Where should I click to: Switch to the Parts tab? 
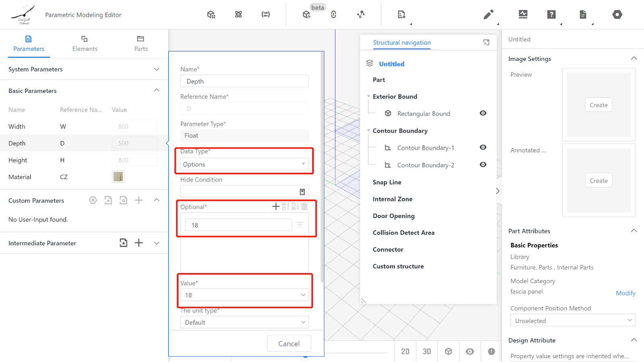141,43
